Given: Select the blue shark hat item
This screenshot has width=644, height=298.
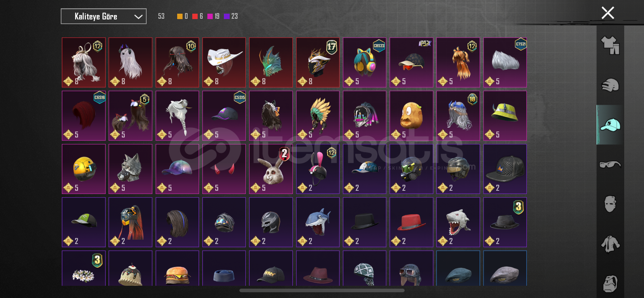Looking at the screenshot, I should click(318, 222).
